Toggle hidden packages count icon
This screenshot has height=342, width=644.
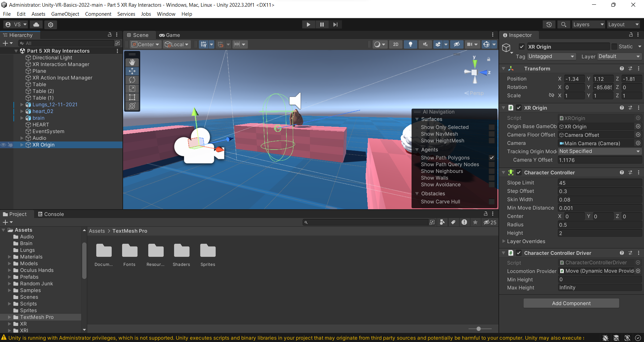coord(490,222)
